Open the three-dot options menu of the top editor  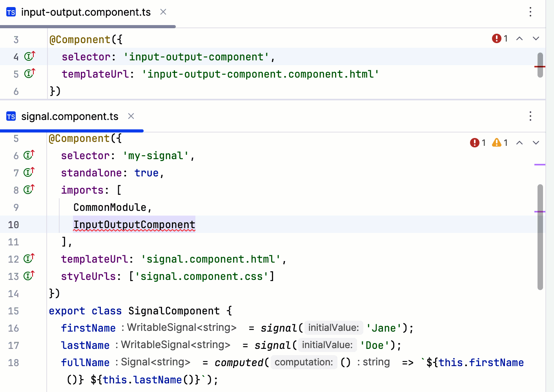click(x=530, y=12)
